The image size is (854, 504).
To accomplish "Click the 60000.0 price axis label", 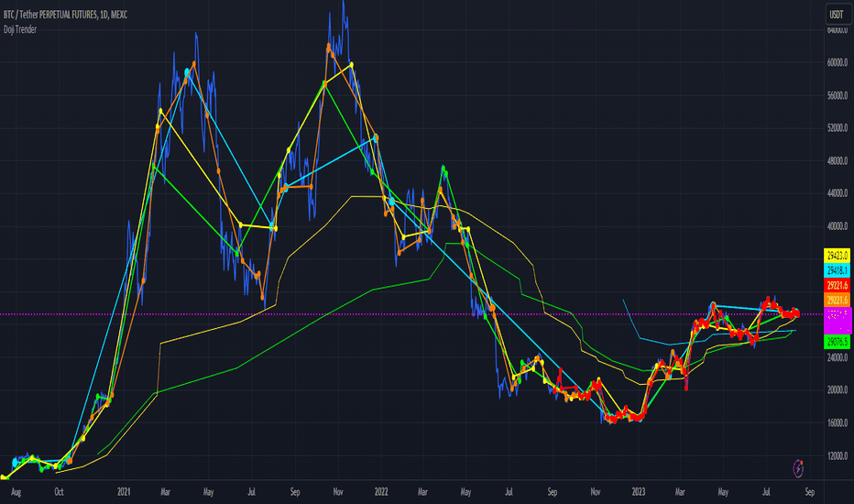I will tap(838, 62).
